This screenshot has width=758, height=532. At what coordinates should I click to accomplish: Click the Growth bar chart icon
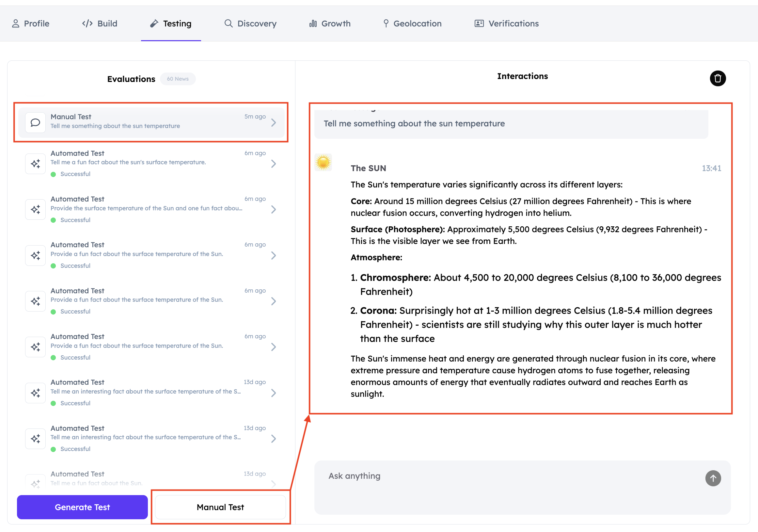point(313,24)
